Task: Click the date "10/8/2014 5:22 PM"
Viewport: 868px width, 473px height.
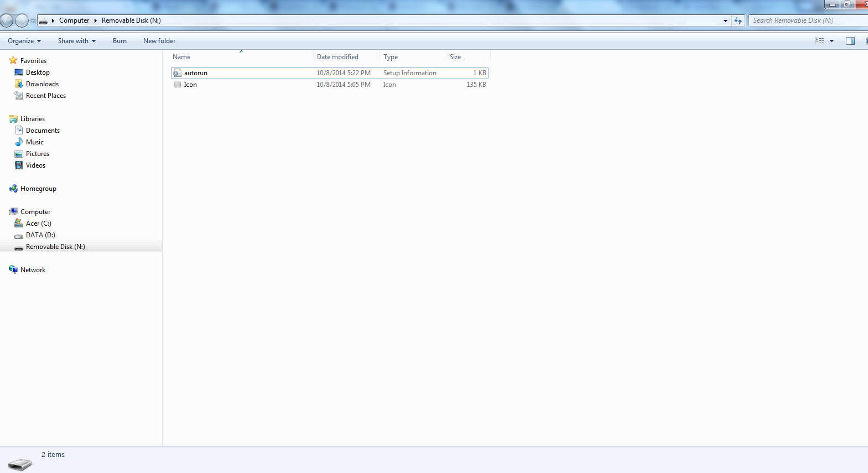Action: [x=344, y=73]
